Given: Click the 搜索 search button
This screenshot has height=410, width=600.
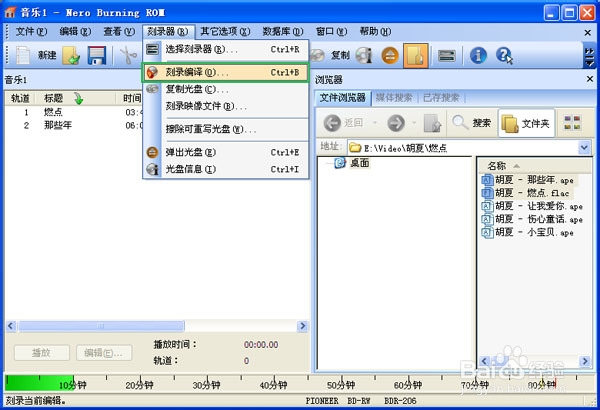Looking at the screenshot, I should pos(471,123).
